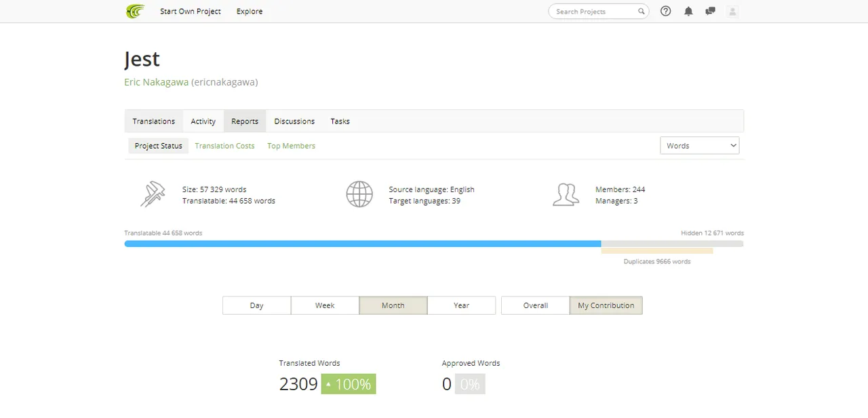Switch to Overall statistics
The height and width of the screenshot is (418, 868).
pyautogui.click(x=536, y=305)
